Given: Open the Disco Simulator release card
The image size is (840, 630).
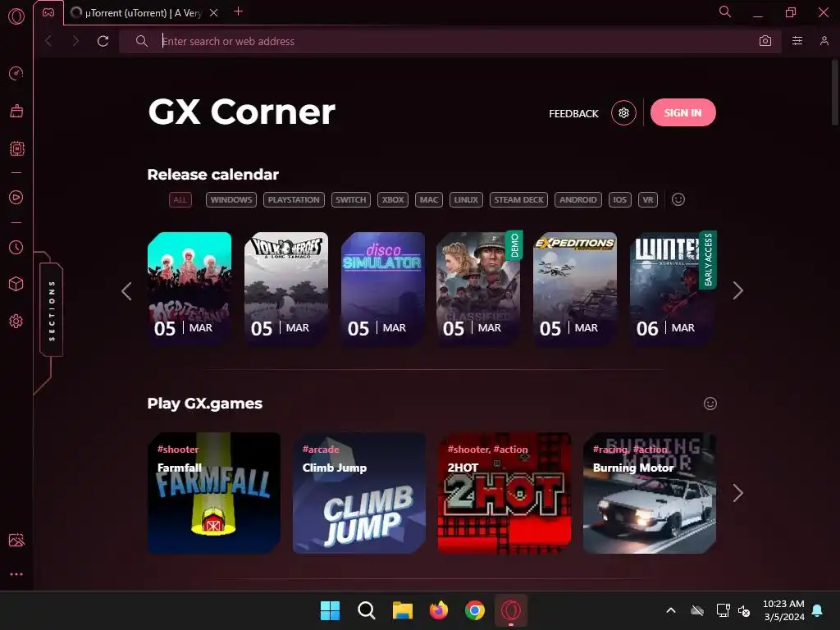Looking at the screenshot, I should point(383,288).
